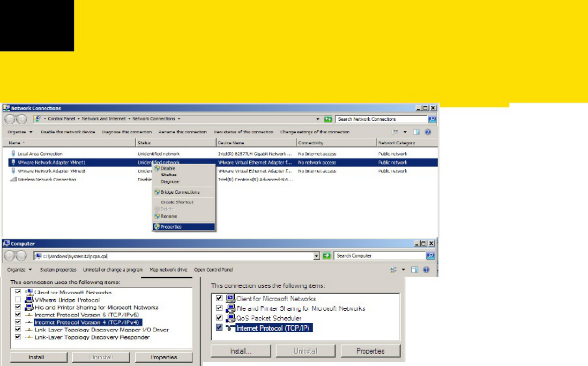This screenshot has height=366, width=588.
Task: Open help in the Network Connections toolbar
Action: [428, 132]
